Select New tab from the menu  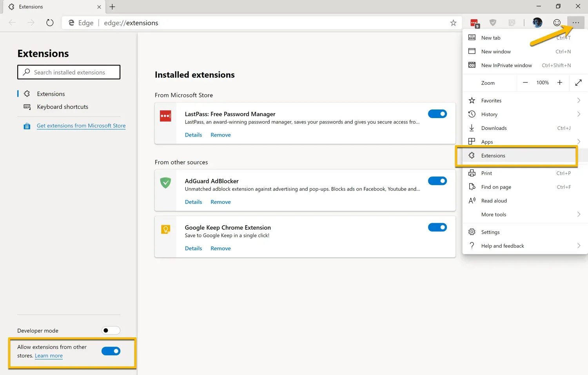tap(524, 38)
